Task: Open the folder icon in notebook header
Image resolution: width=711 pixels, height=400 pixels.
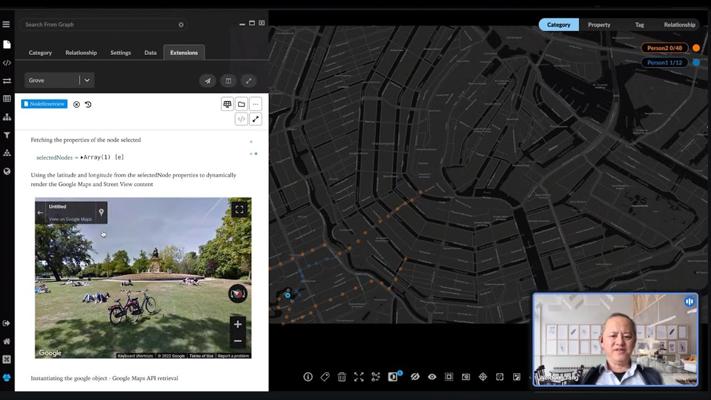Action: click(241, 104)
